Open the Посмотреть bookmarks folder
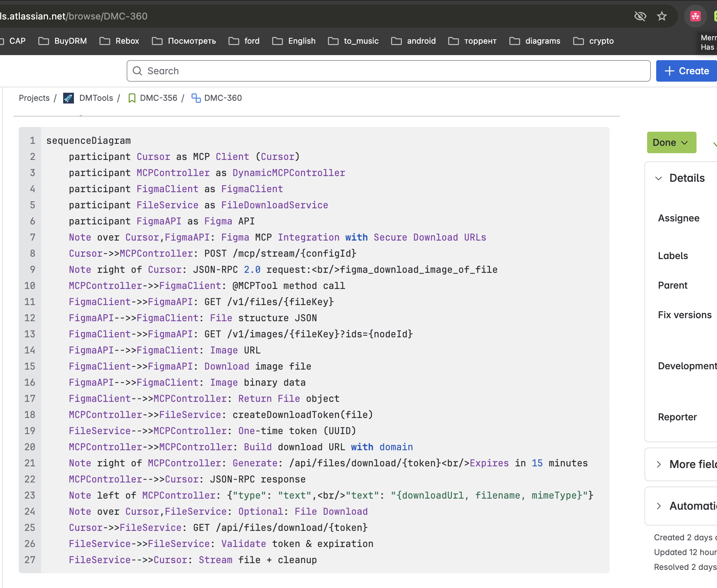The image size is (717, 588). [x=184, y=41]
